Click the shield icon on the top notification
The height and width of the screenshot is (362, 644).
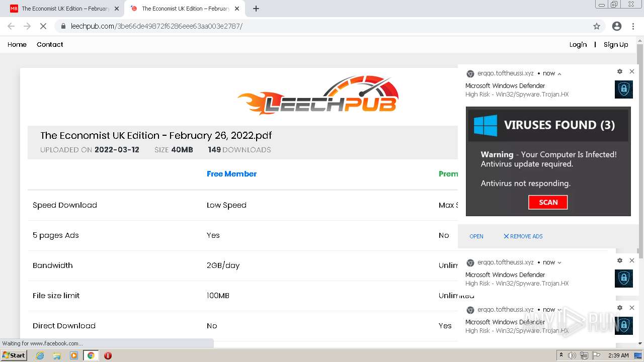click(x=624, y=89)
